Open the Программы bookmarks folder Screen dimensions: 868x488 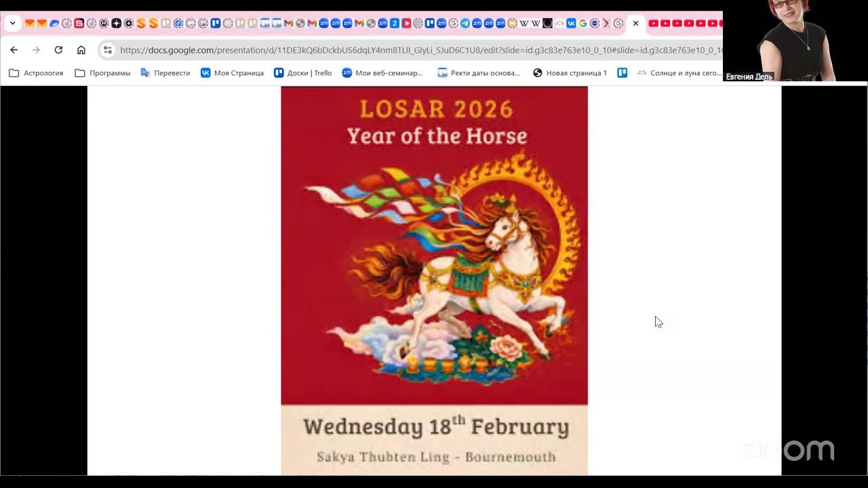[102, 73]
